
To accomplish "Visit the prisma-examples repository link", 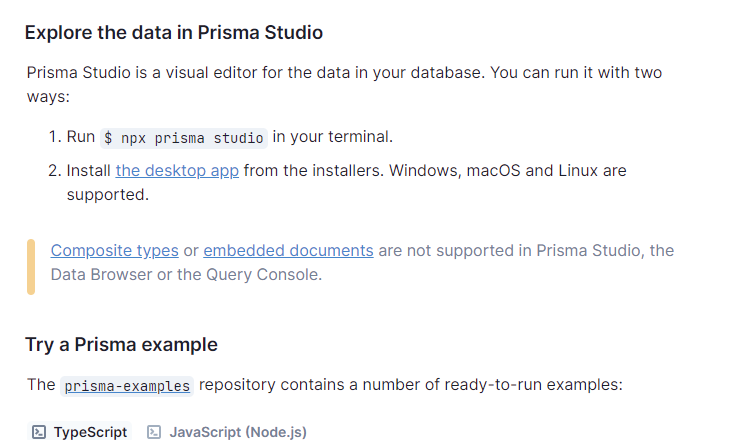I will [126, 385].
